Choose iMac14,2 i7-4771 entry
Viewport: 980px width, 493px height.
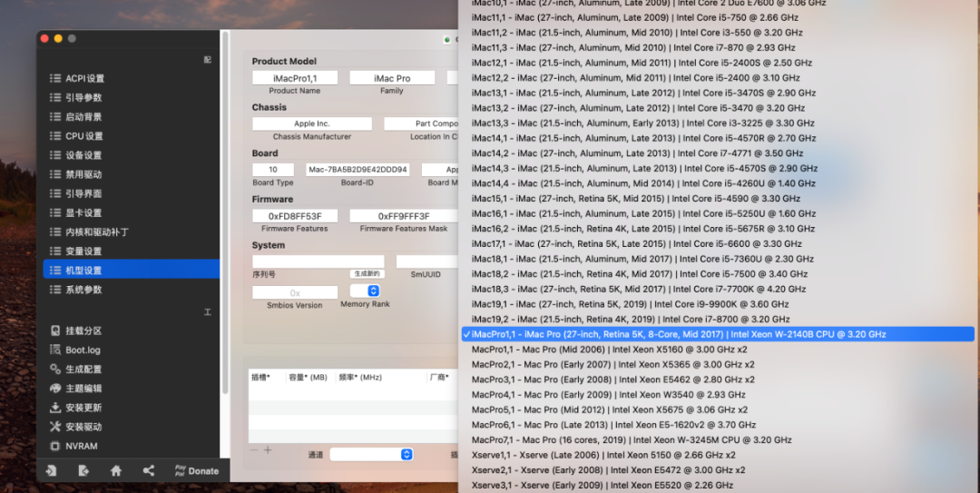[x=718, y=153]
